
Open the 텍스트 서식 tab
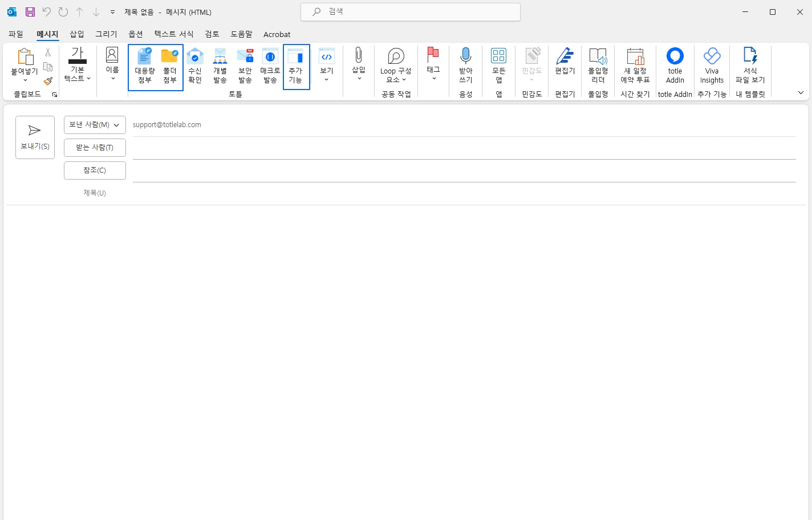click(174, 34)
